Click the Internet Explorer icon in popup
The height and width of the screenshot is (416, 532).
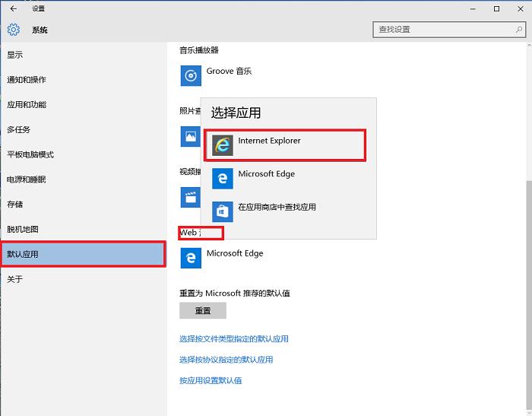point(223,145)
